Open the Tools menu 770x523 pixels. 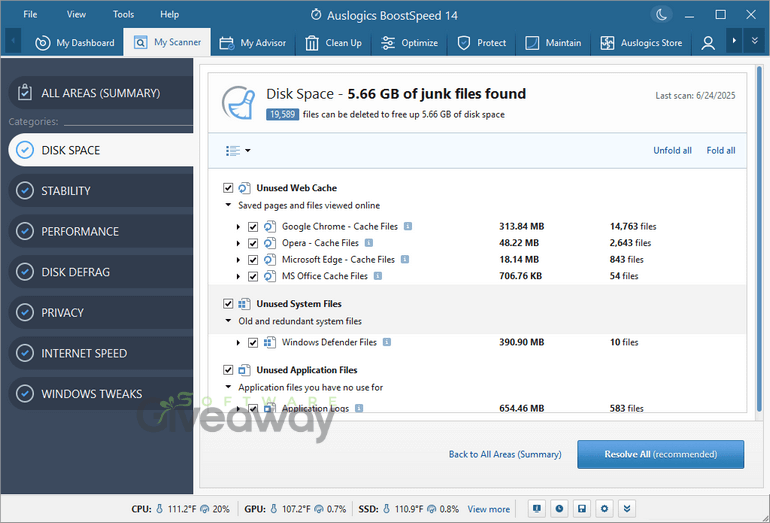tap(123, 14)
